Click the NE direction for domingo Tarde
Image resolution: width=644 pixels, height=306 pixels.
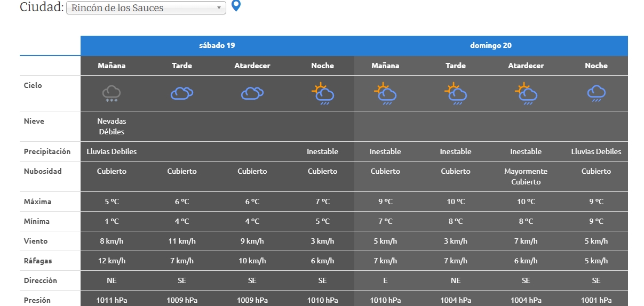tap(456, 280)
